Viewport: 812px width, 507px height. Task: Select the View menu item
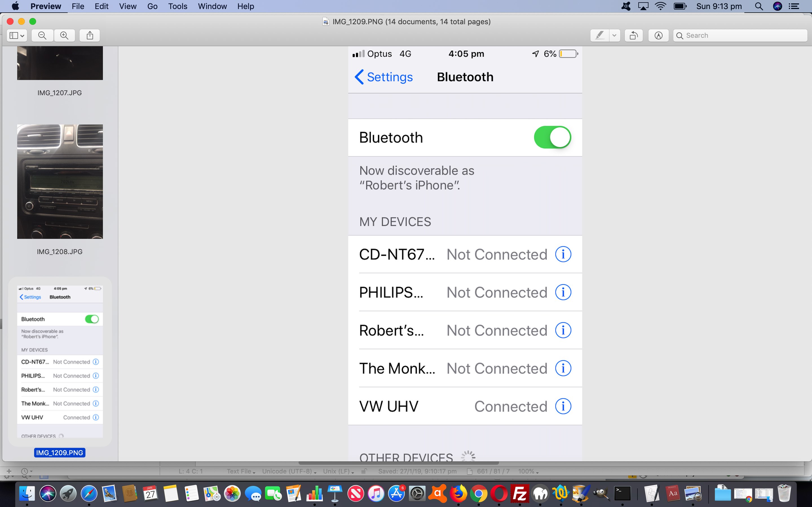click(127, 6)
